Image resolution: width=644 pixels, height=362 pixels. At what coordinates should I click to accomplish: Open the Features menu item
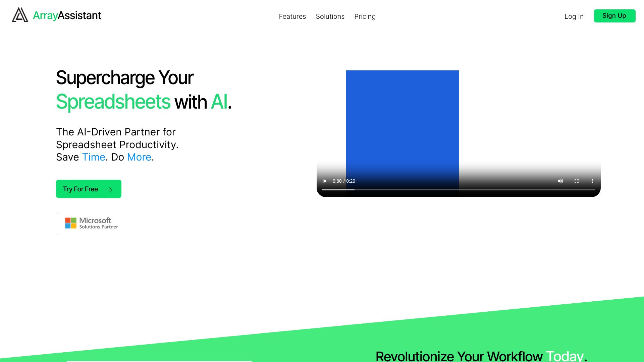(292, 16)
